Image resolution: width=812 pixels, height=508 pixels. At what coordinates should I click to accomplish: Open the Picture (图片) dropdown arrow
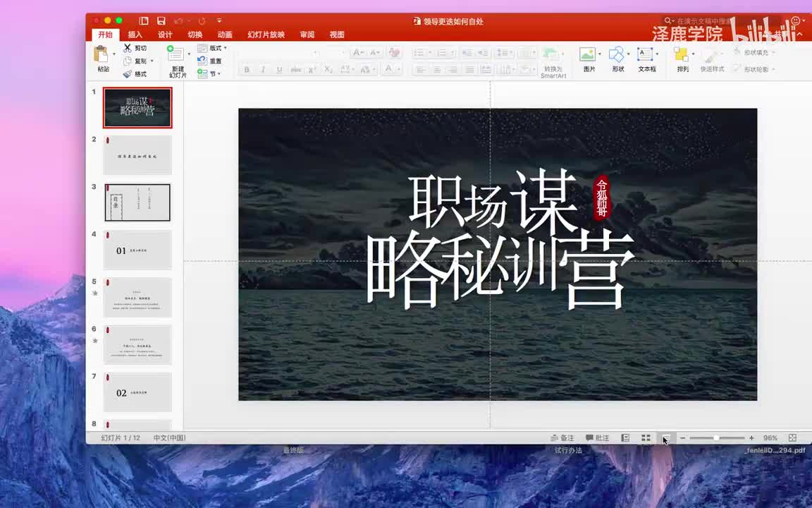[x=600, y=54]
